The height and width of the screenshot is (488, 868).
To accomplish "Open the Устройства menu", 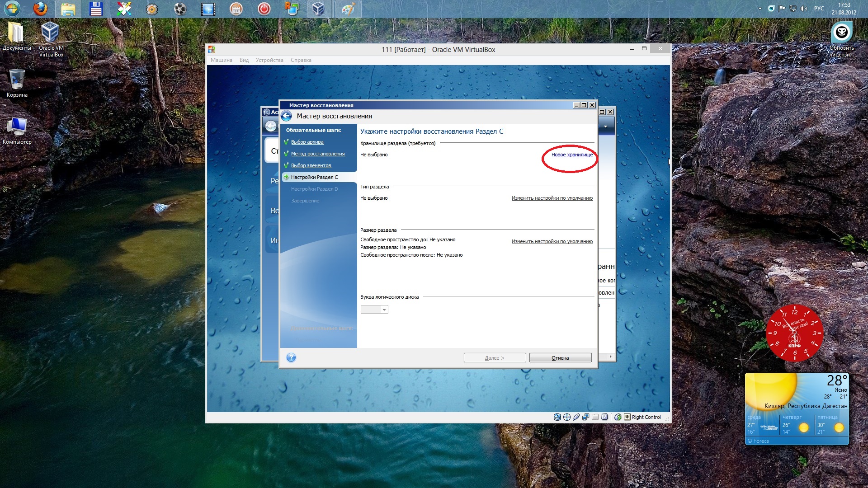I will click(269, 60).
